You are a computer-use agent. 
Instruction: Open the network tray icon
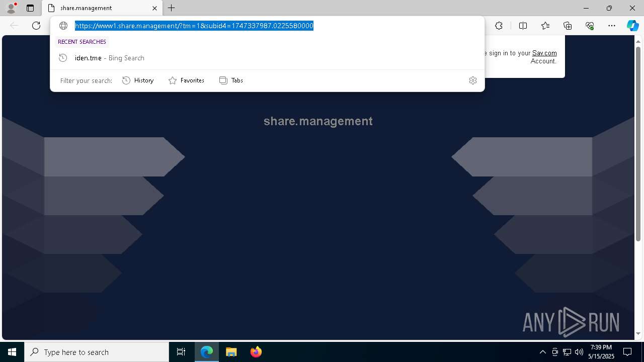click(x=567, y=352)
